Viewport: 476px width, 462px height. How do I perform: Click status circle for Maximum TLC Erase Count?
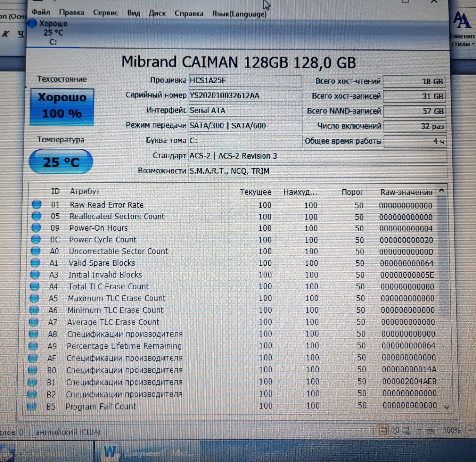coord(34,298)
